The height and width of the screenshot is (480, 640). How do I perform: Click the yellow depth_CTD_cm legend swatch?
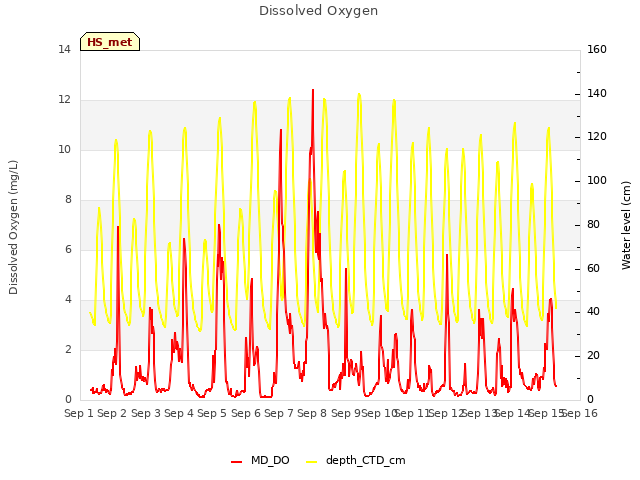(311, 462)
